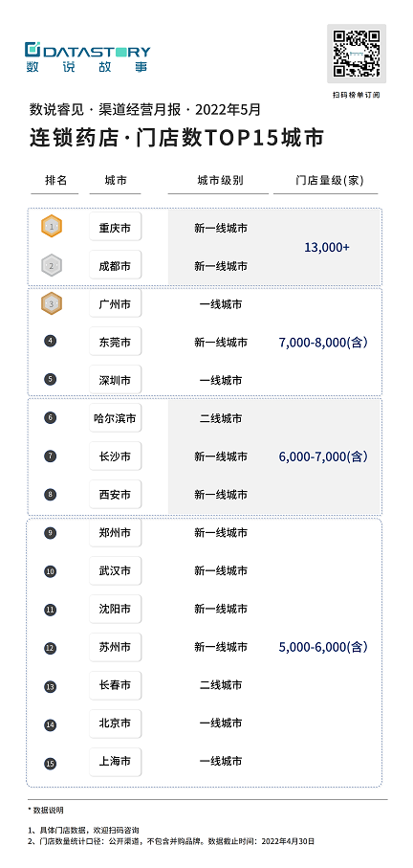Viewport: 413px width, 868px height.
Task: Click the rank 8 circle marker
Action: (x=51, y=495)
